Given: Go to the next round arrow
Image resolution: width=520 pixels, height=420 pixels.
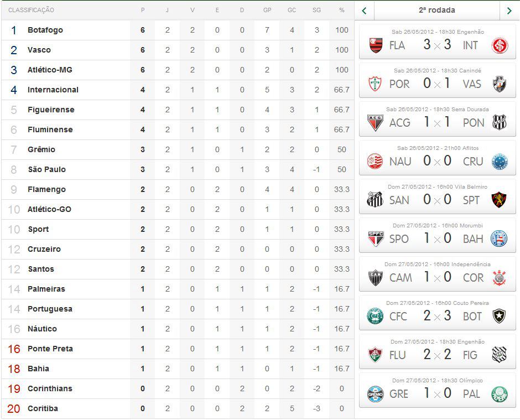Looking at the screenshot, I should tap(509, 11).
